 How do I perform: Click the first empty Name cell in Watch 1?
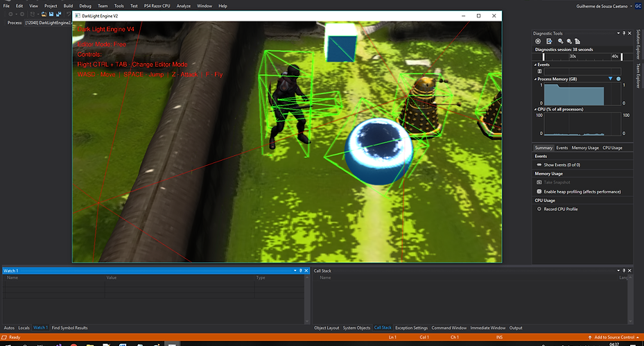tap(54, 284)
